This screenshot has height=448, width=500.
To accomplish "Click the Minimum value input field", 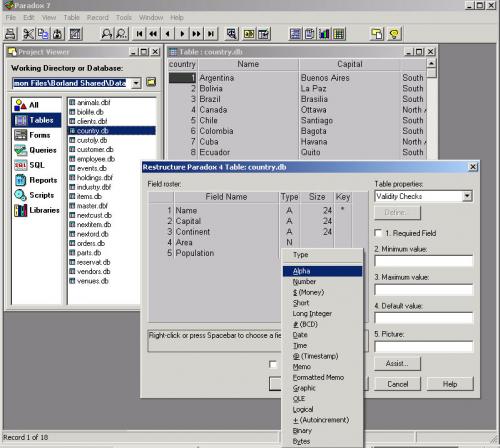I will (x=423, y=261).
